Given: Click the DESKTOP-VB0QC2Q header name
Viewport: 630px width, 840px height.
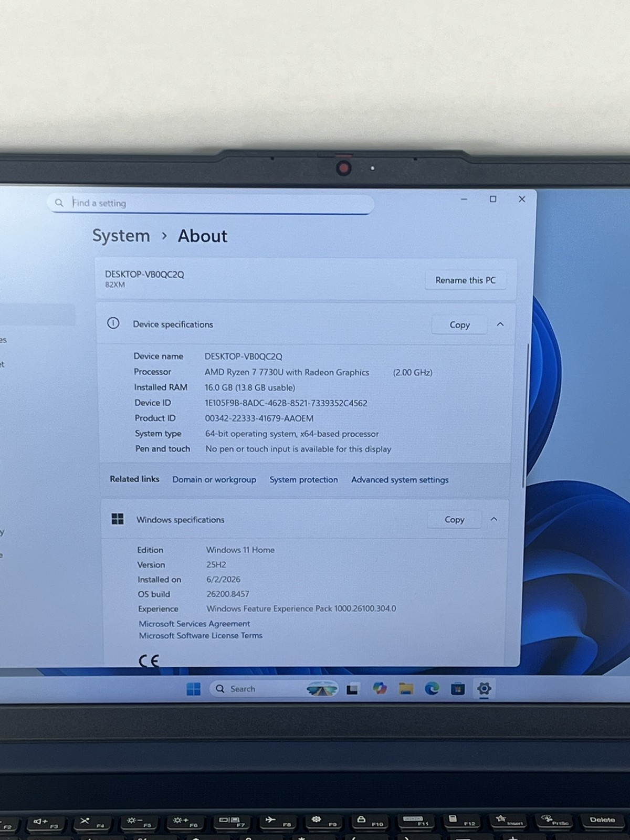Looking at the screenshot, I should tap(144, 274).
